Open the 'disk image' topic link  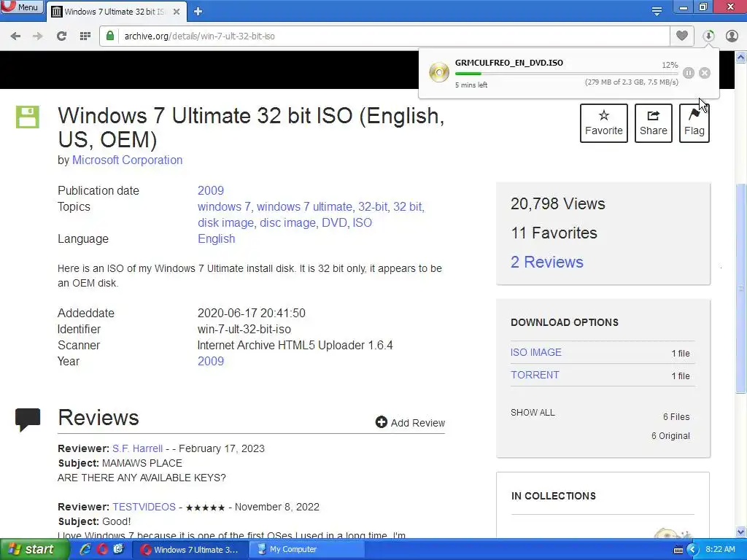pos(225,223)
